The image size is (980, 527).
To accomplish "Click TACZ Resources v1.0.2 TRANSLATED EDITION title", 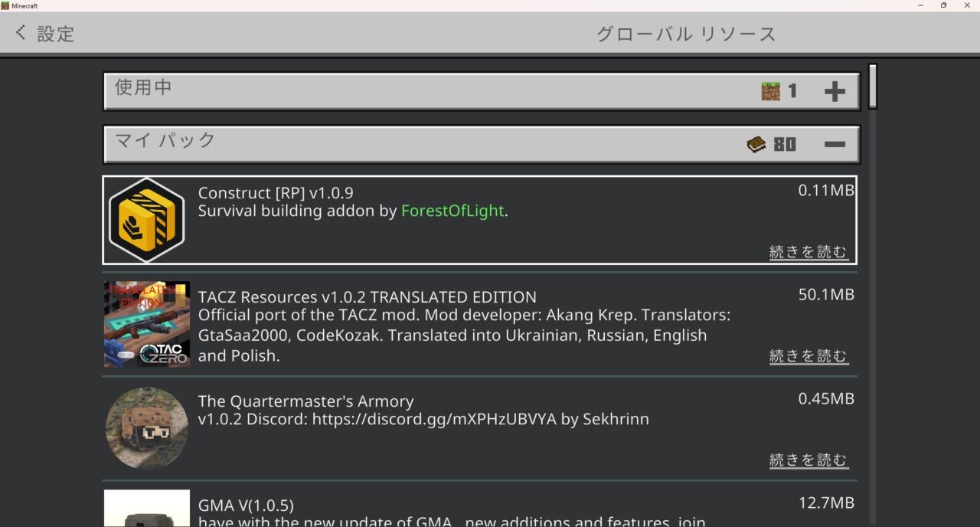I will [x=367, y=297].
